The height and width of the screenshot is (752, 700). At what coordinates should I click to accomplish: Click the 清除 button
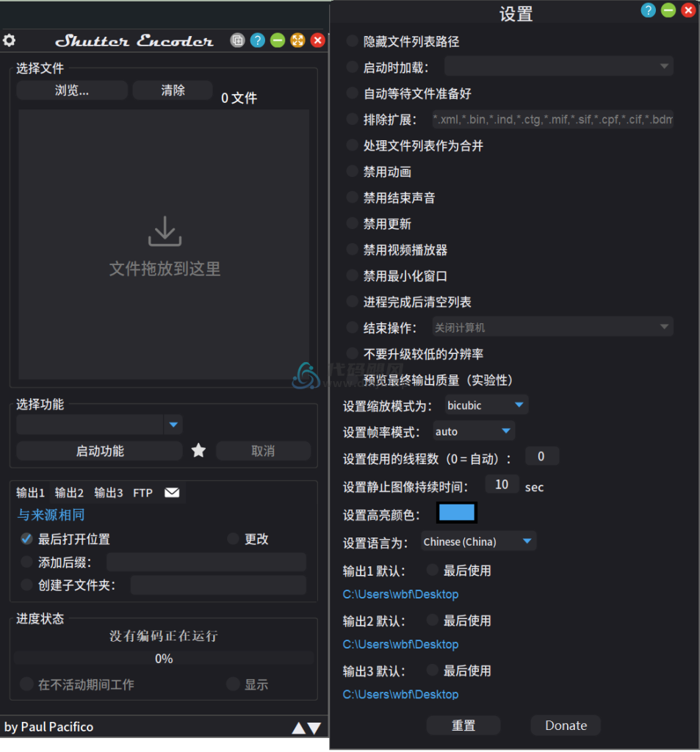pos(173,90)
